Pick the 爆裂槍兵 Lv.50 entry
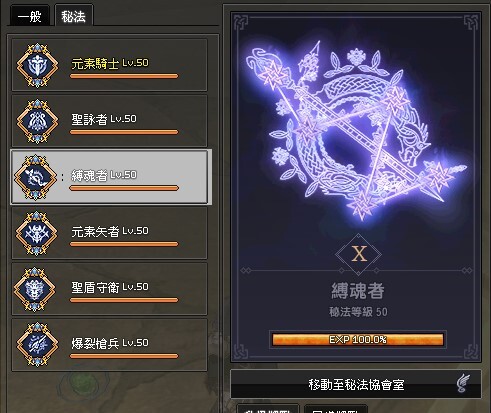 (x=109, y=345)
